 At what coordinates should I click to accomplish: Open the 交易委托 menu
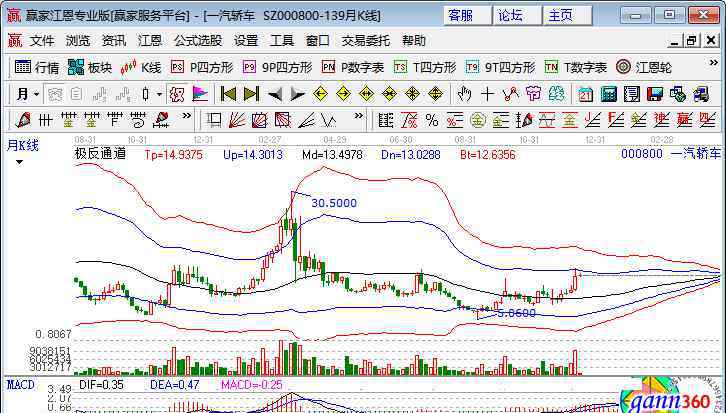pyautogui.click(x=366, y=41)
